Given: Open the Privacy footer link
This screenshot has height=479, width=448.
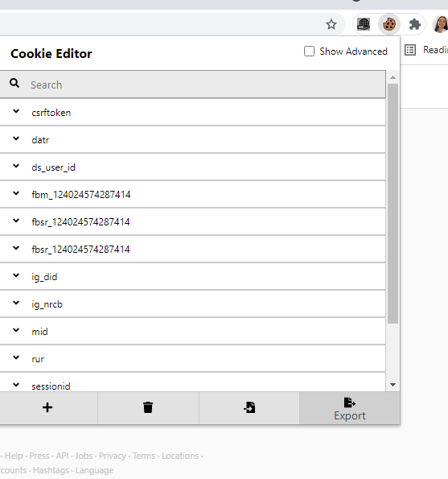Looking at the screenshot, I should 113,456.
